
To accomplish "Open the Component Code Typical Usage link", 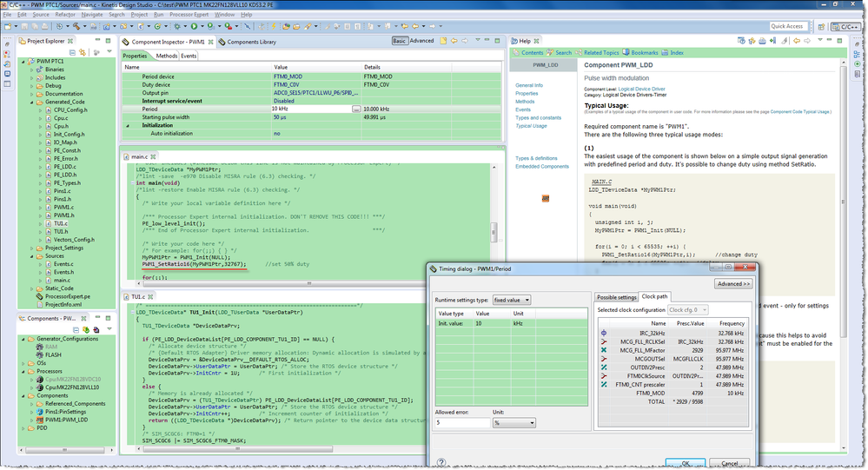I will [x=800, y=112].
